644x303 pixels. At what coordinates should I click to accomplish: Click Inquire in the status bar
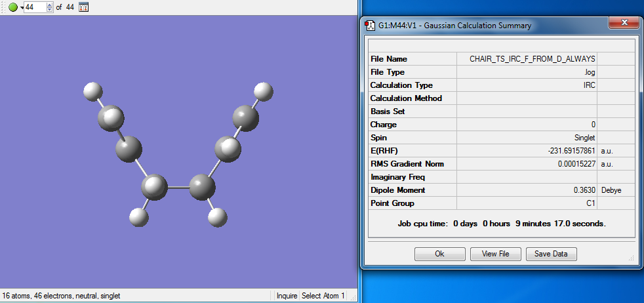point(287,296)
